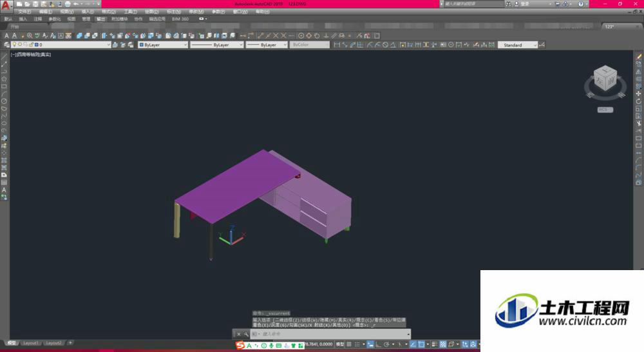The height and width of the screenshot is (352, 644).
Task: Click the Save disk quick access icon
Action: tap(35, 4)
